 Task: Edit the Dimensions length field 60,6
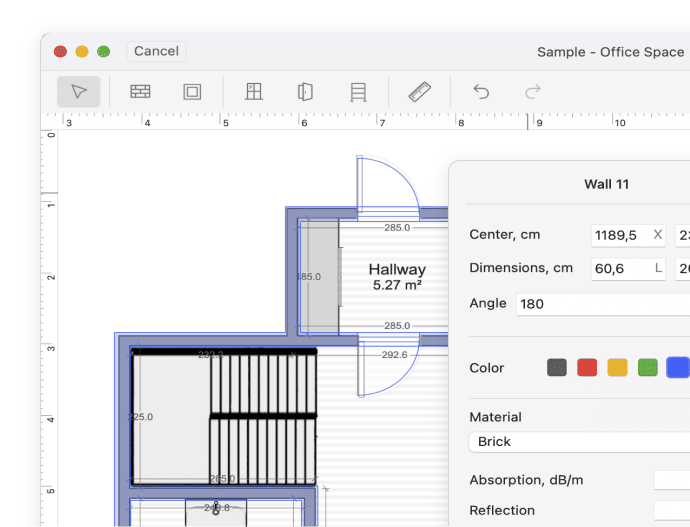[x=620, y=269]
